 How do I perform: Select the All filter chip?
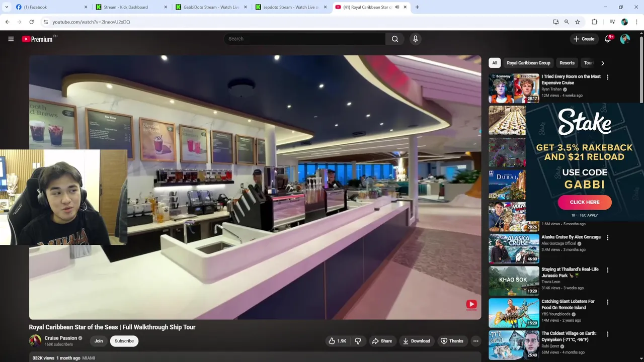click(x=495, y=63)
